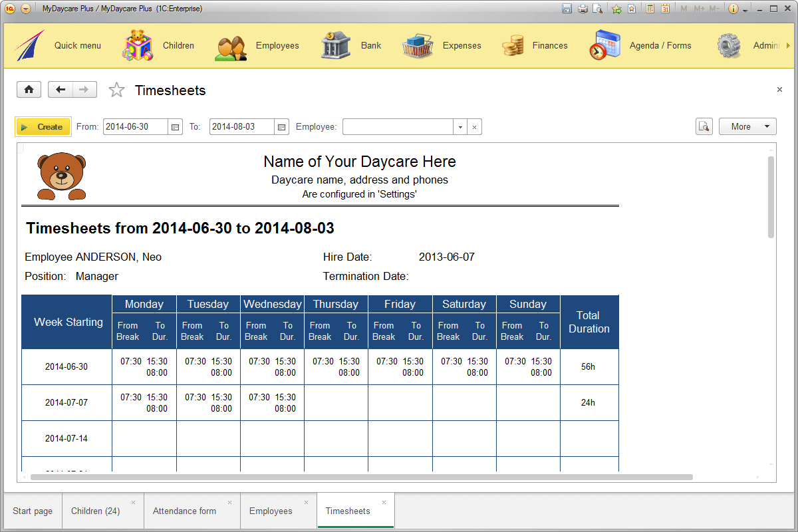Open the Calculator tool
798x532 pixels.
pos(650,9)
